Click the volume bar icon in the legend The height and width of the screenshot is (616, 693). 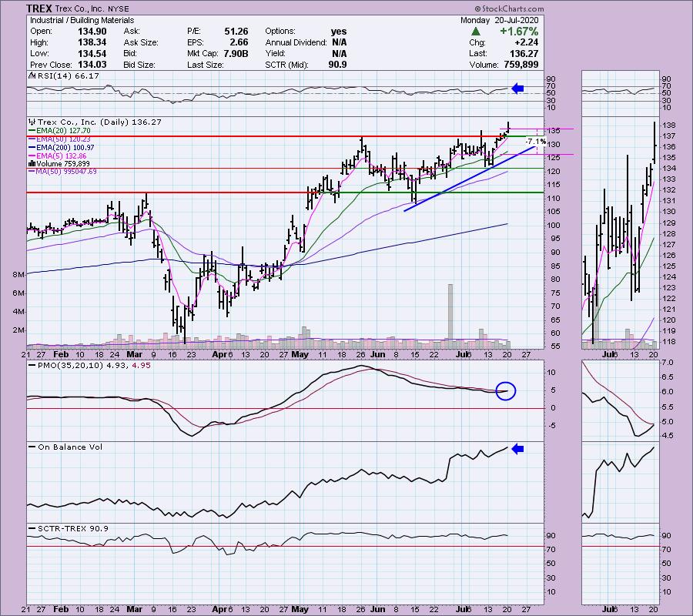(32, 163)
